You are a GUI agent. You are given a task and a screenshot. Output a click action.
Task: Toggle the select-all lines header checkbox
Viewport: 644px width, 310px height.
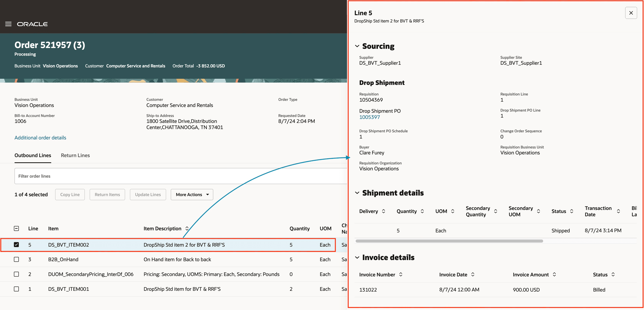point(16,228)
